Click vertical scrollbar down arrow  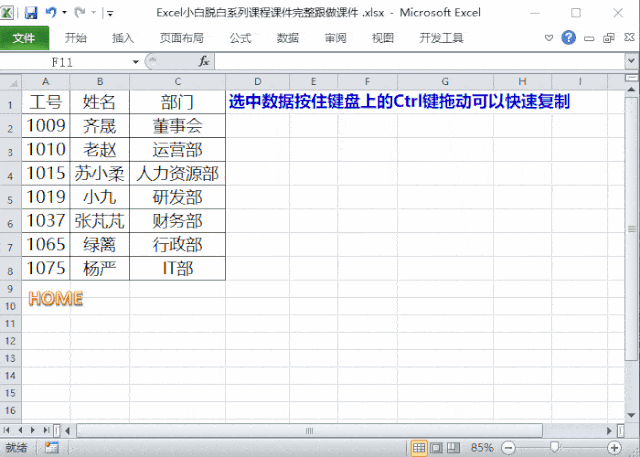pos(631,415)
